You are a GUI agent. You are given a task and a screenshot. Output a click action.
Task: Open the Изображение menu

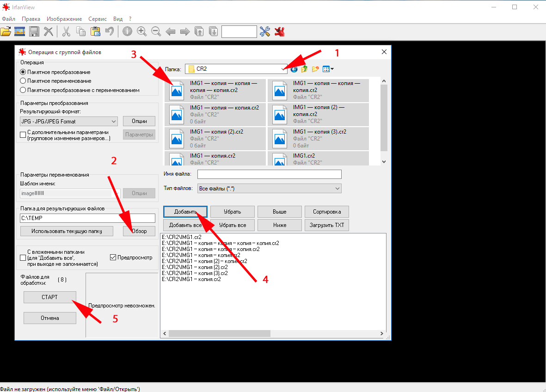coord(64,19)
